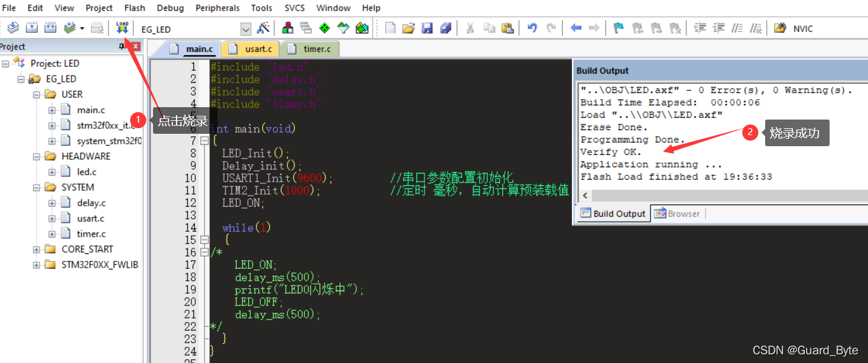Click the 'Verify OK.' line in Build Output

(611, 152)
